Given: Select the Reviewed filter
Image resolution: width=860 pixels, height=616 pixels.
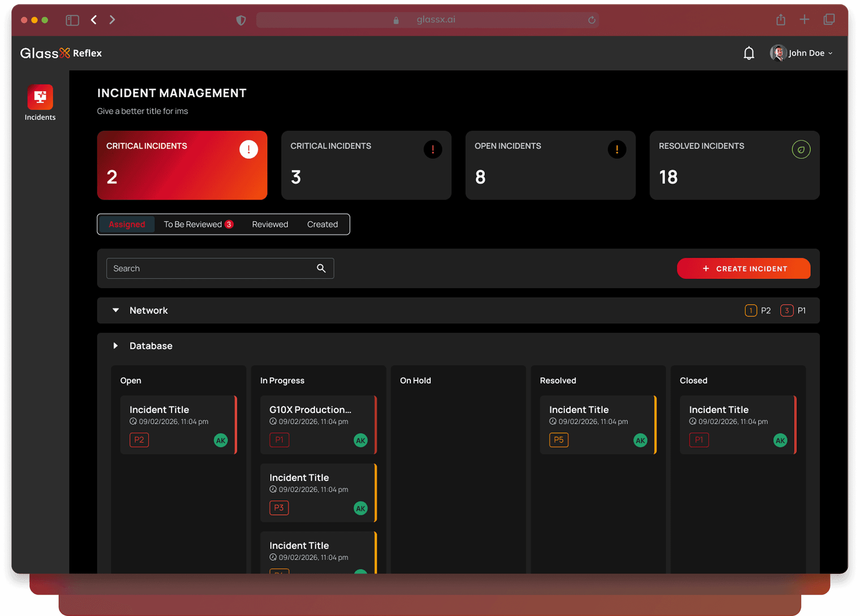Looking at the screenshot, I should click(270, 224).
